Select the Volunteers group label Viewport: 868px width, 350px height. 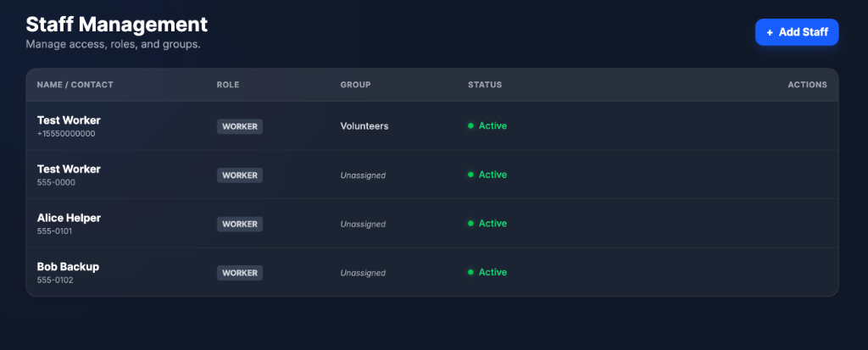pos(364,126)
